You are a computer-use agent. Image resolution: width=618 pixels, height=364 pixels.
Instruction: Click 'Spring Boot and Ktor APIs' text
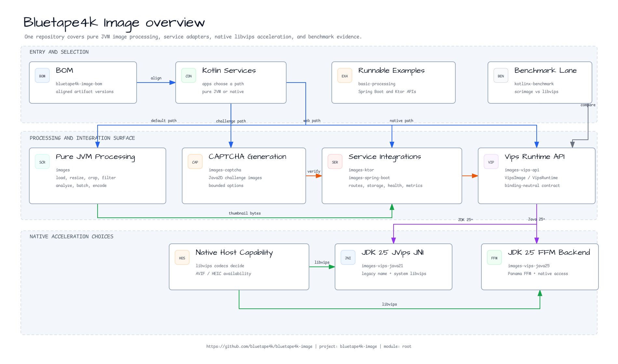[x=387, y=92]
